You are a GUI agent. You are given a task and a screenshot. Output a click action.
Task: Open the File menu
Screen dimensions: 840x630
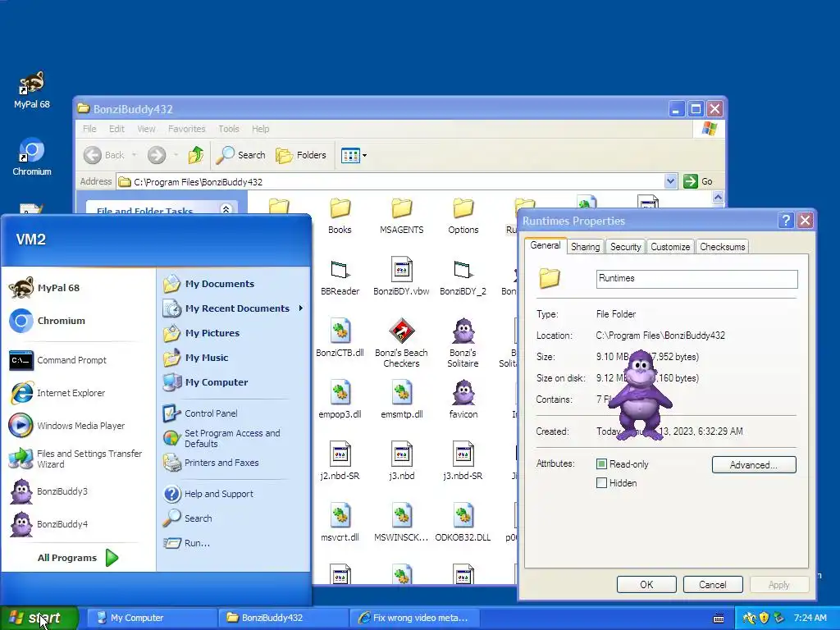click(x=89, y=129)
